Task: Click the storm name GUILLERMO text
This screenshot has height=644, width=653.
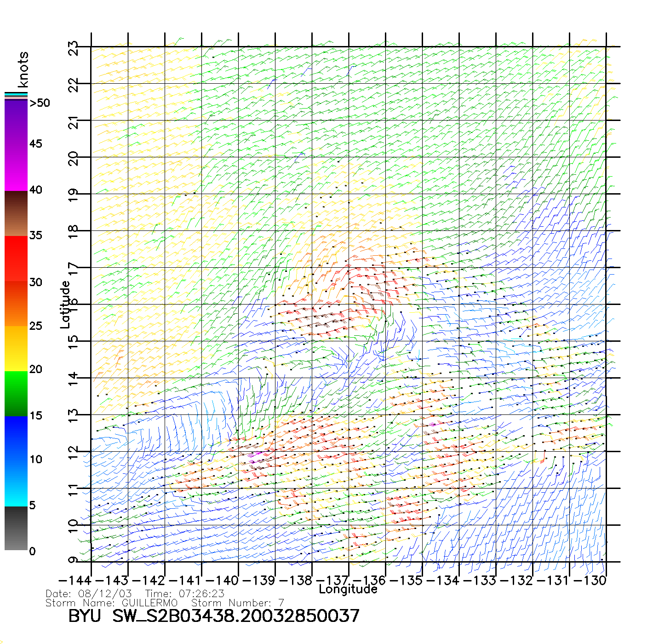Action: [x=149, y=603]
